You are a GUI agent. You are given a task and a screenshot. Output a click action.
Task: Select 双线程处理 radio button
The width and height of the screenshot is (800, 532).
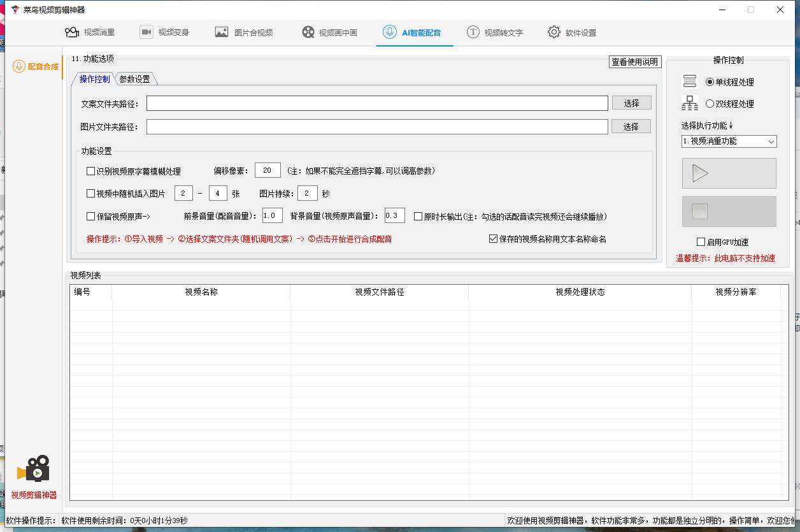tap(710, 104)
